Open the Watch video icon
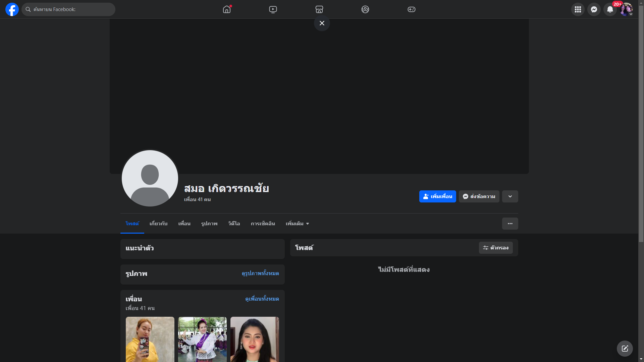This screenshot has width=644, height=362. 273,9
